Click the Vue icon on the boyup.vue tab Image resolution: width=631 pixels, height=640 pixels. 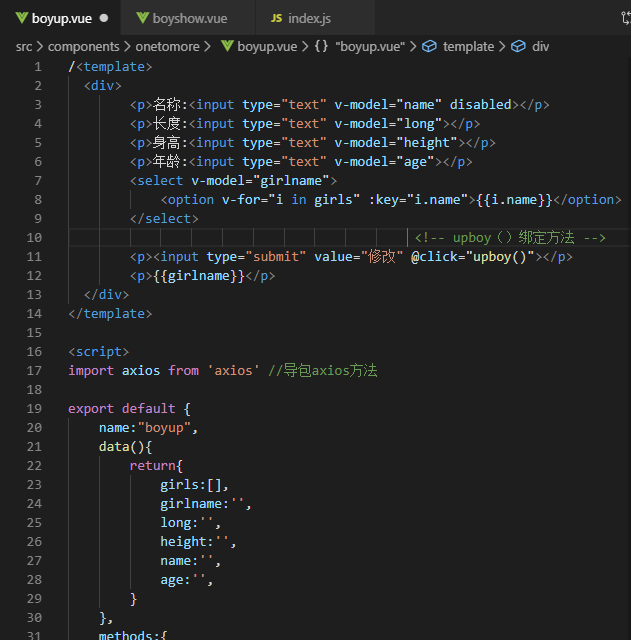(x=21, y=18)
